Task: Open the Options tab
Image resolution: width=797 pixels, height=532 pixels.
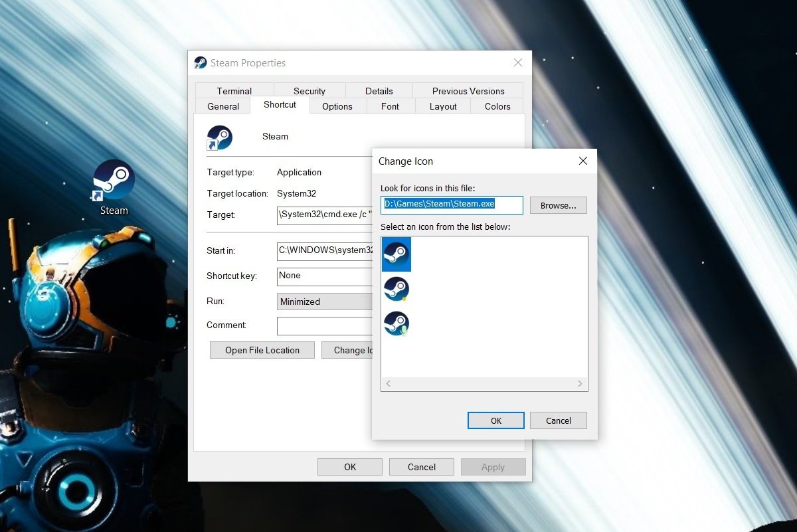Action: tap(337, 106)
